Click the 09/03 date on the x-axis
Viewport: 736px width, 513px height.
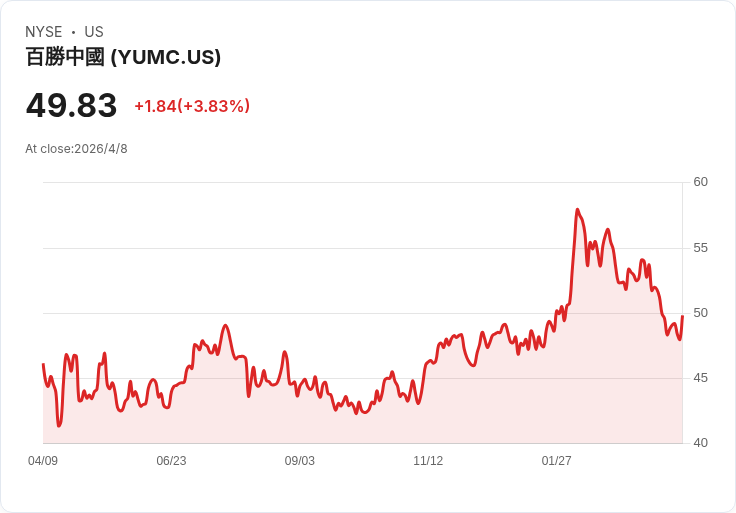pos(299,461)
